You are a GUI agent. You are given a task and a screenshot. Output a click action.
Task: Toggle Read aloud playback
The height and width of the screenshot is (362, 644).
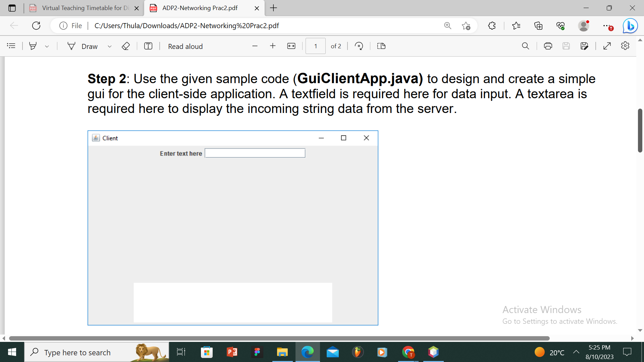coord(185,46)
